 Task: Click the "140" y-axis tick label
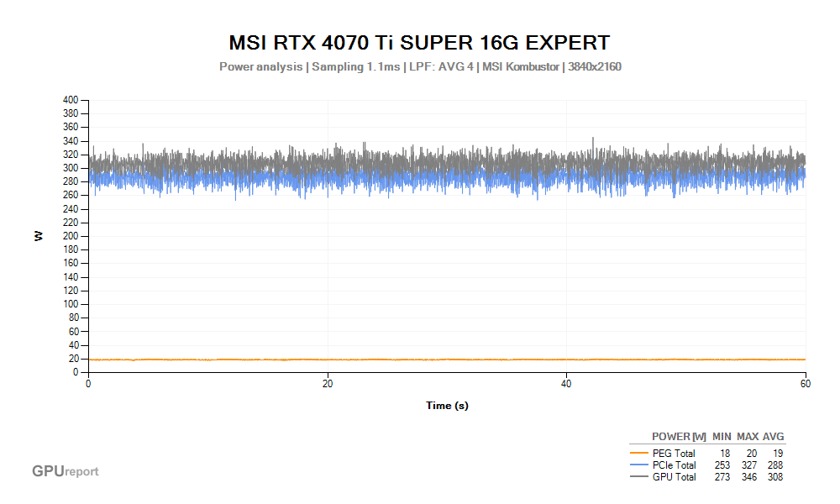pyautogui.click(x=71, y=277)
